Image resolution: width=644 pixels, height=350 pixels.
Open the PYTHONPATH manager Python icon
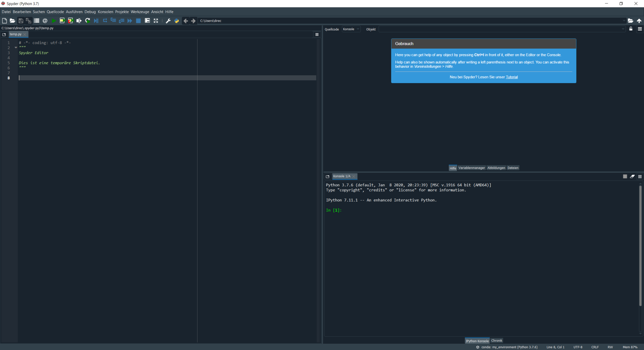(176, 21)
